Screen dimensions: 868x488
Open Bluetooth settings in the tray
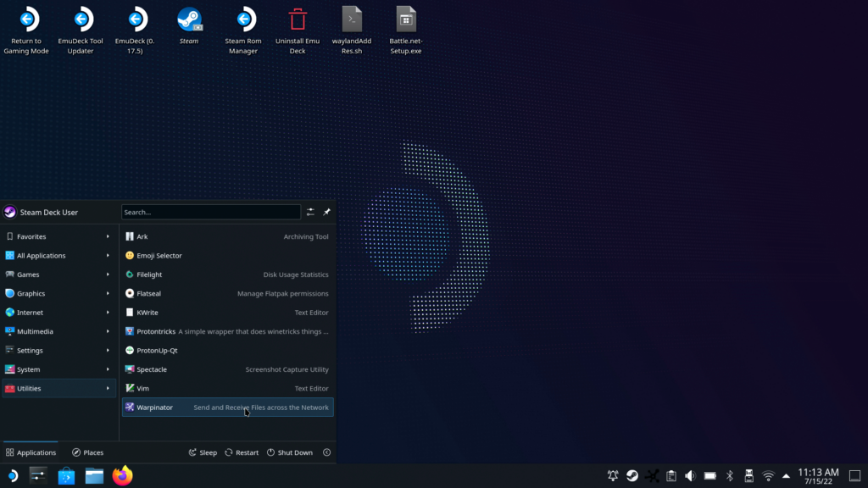point(730,476)
